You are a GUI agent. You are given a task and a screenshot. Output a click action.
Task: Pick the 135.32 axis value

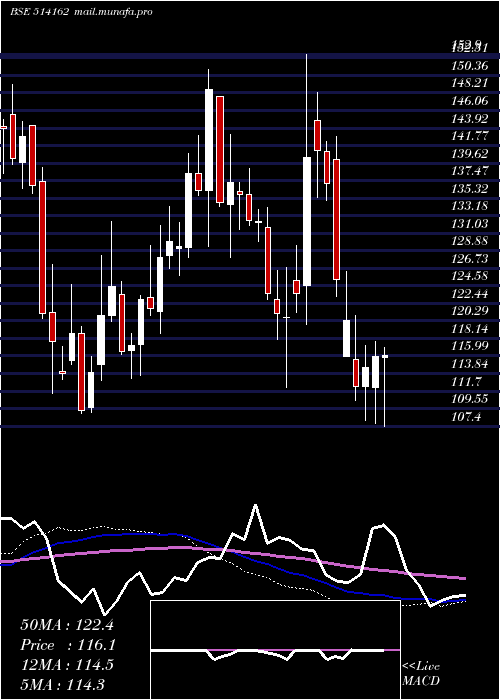point(469,188)
